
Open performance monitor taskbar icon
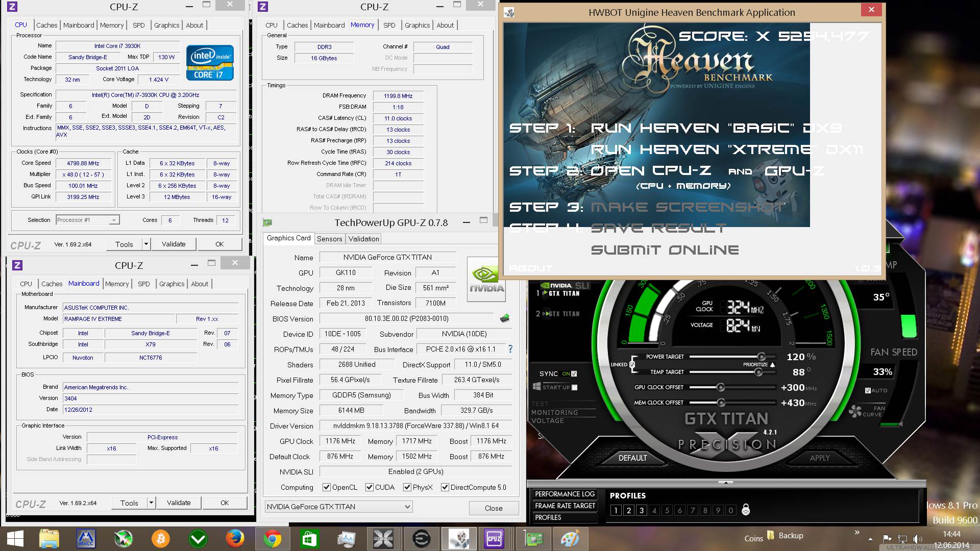coord(347,539)
